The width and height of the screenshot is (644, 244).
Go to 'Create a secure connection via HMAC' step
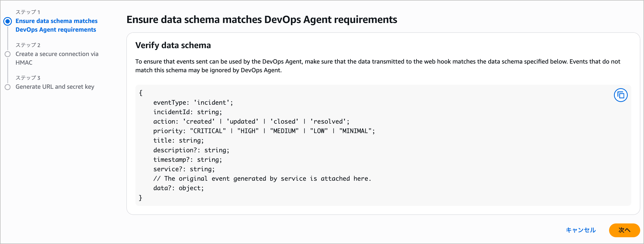click(57, 58)
